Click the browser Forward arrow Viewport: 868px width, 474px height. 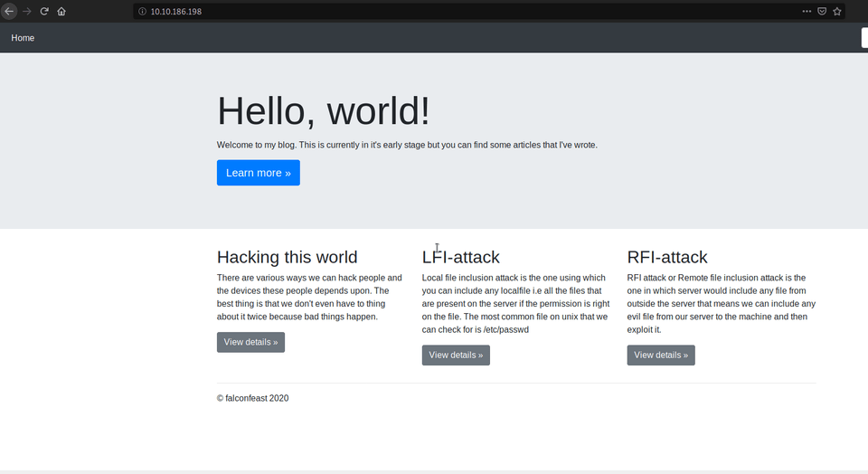click(x=26, y=11)
